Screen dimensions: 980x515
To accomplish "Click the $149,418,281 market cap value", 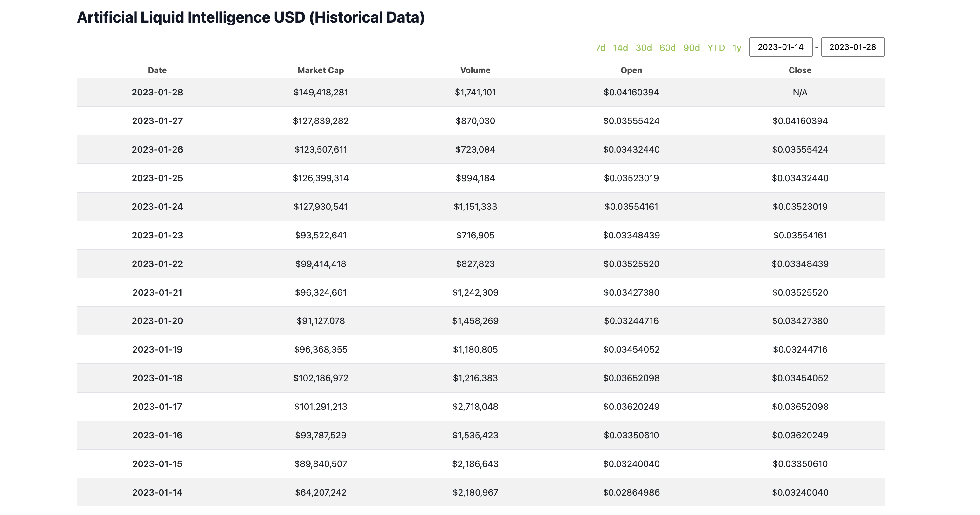I will point(320,93).
